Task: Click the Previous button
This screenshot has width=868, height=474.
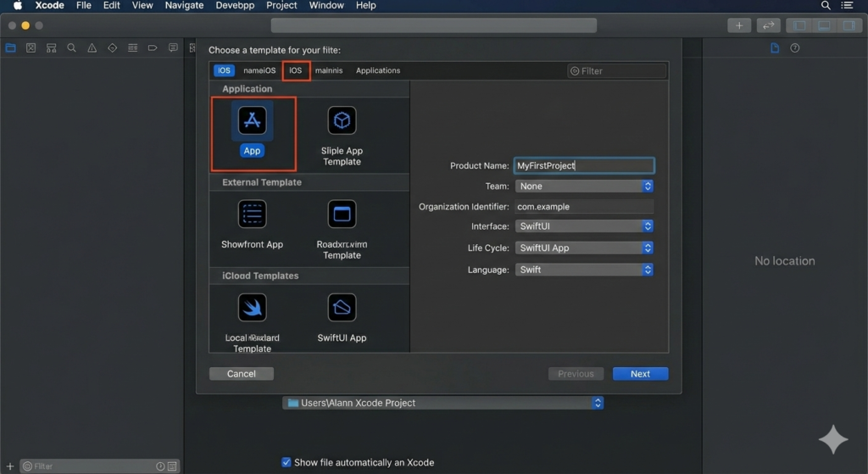Action: click(576, 374)
